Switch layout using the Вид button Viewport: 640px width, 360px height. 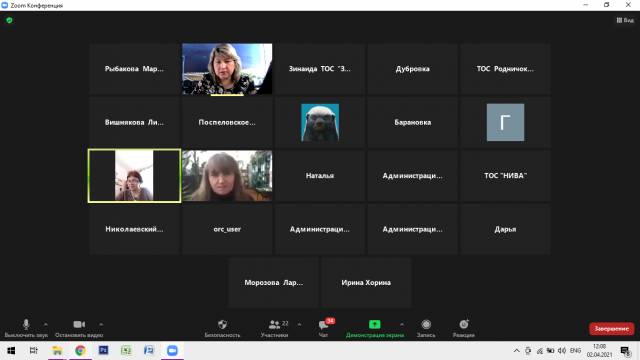coord(625,20)
